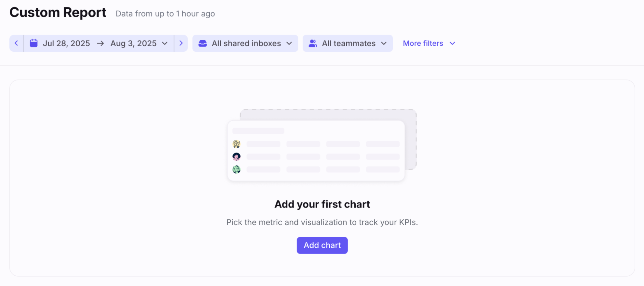This screenshot has height=286, width=644.
Task: Select the Jul 28, 2025 start date
Action: [66, 43]
